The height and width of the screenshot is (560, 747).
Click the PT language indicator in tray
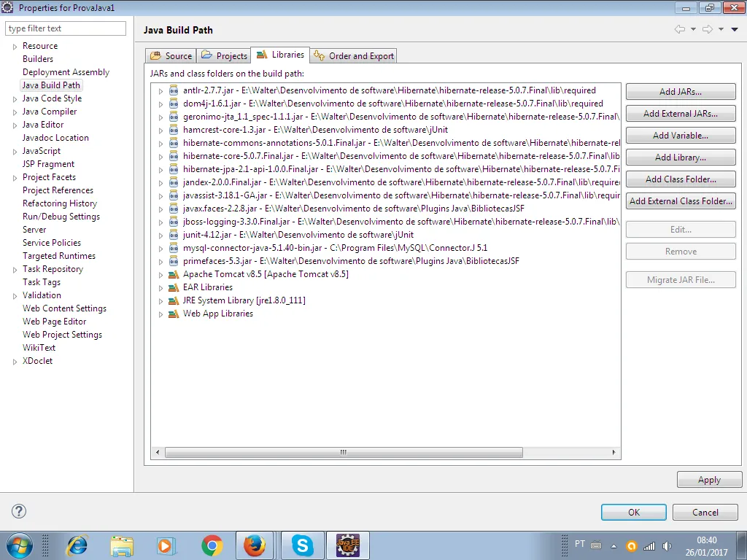coord(580,543)
